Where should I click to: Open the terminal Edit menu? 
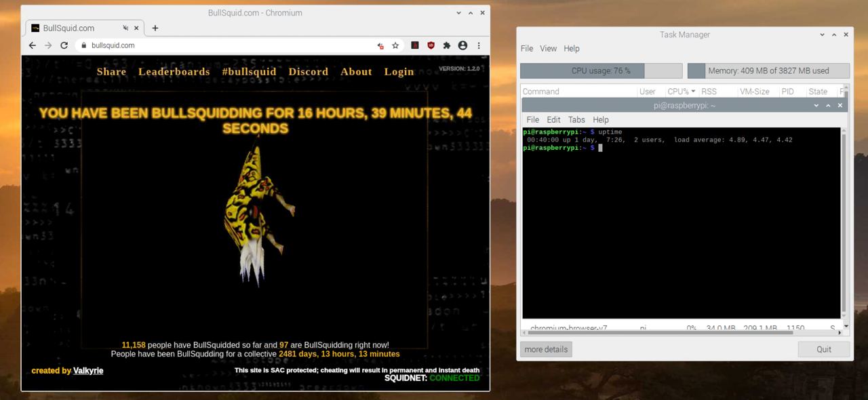(554, 119)
